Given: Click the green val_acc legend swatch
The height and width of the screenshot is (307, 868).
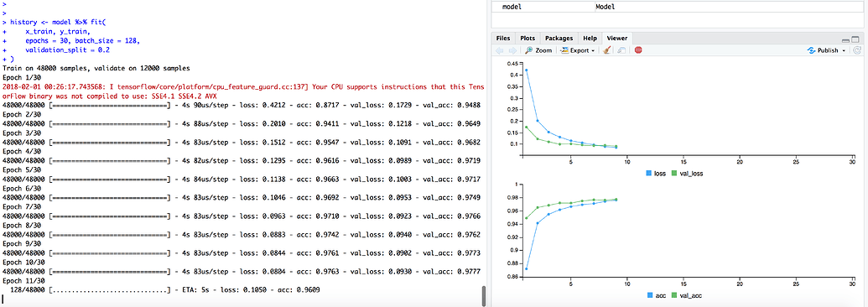Looking at the screenshot, I should 675,295.
